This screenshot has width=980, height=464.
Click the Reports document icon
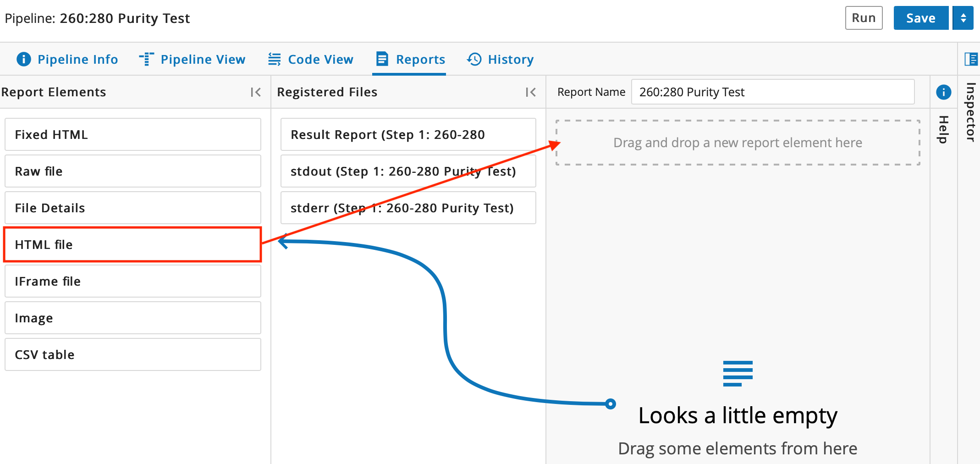pos(382,59)
